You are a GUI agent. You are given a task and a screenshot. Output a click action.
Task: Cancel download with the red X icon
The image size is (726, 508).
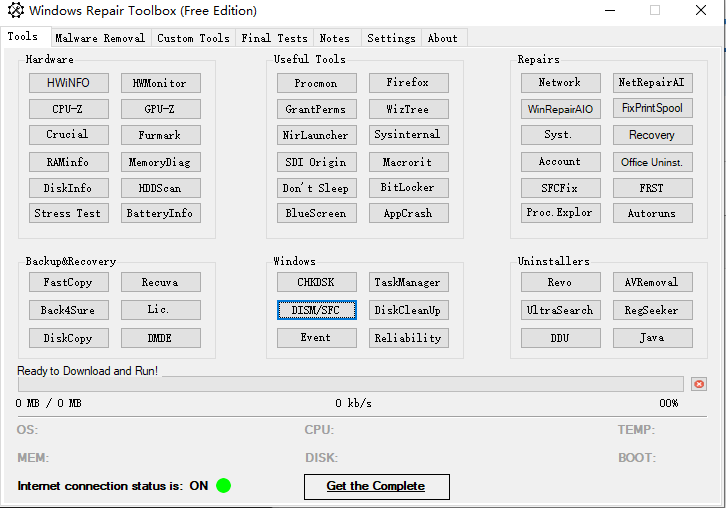click(x=699, y=384)
